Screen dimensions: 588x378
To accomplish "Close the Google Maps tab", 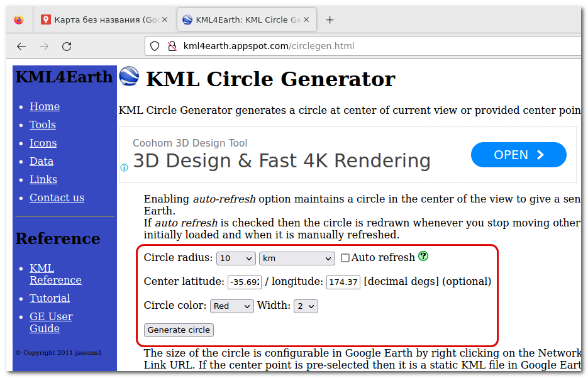I will coord(165,19).
